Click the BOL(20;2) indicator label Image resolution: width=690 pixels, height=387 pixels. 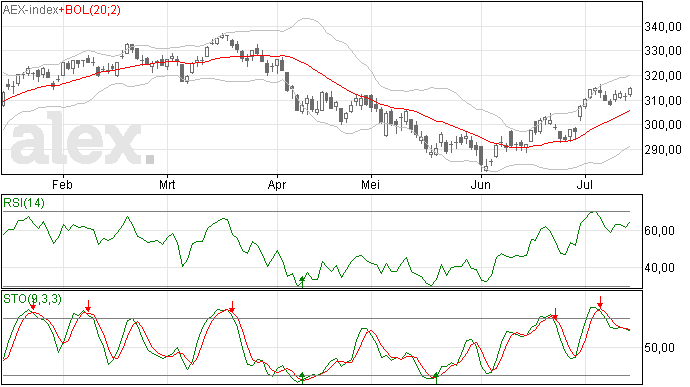[93, 10]
